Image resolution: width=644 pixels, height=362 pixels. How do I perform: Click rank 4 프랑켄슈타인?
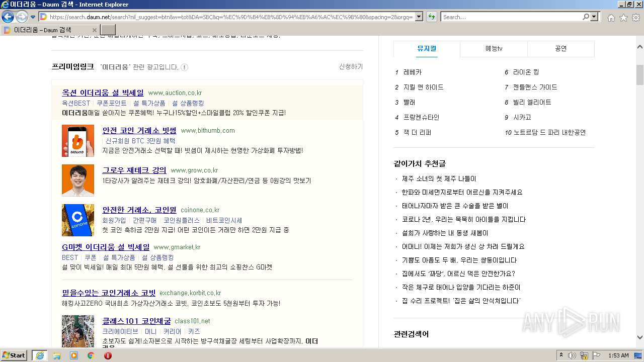coord(422,117)
